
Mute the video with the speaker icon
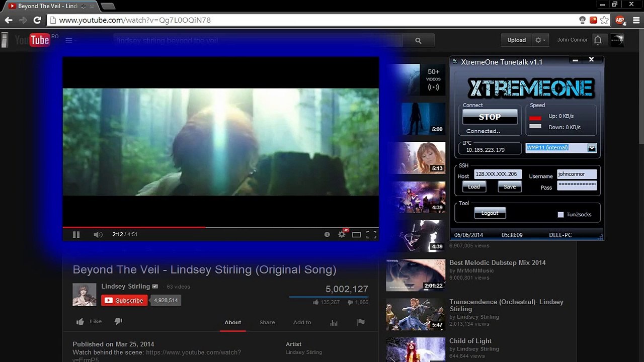(98, 234)
